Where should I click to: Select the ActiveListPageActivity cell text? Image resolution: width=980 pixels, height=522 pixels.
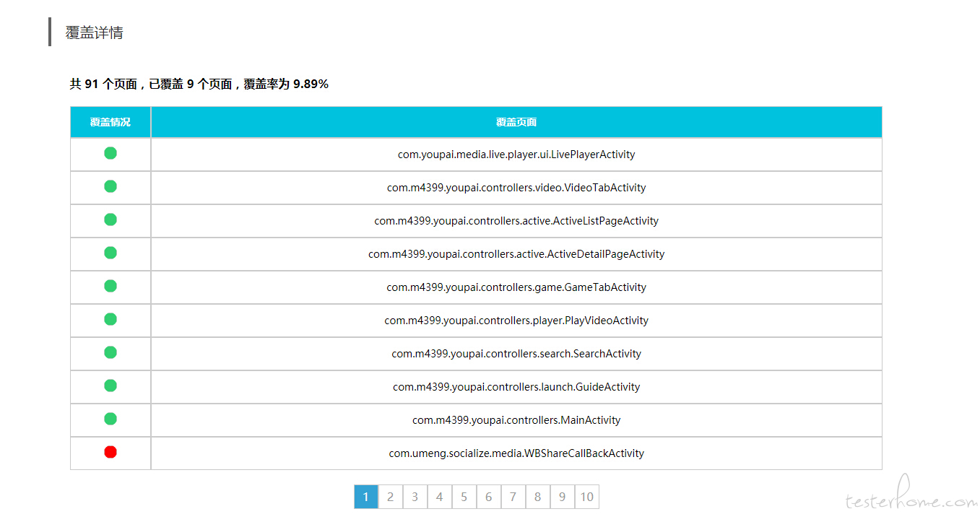click(x=516, y=221)
